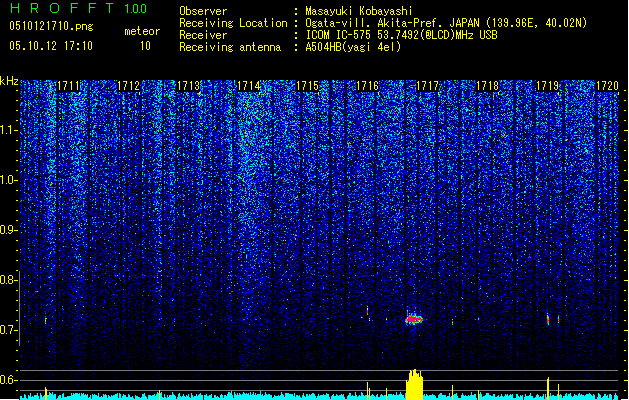Click time marker 1717

point(427,86)
